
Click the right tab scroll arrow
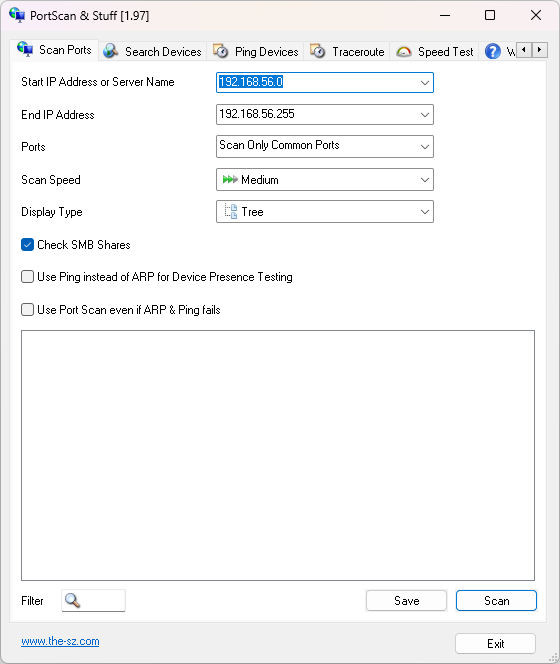pos(540,50)
